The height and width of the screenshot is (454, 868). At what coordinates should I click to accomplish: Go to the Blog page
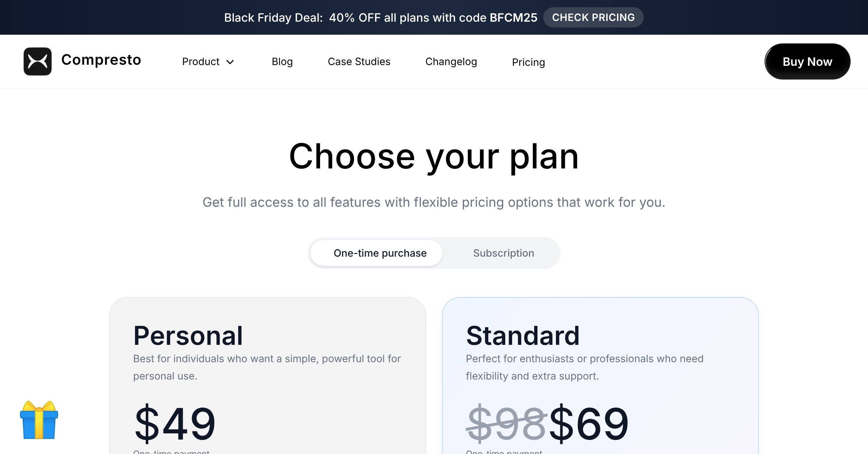click(x=282, y=62)
